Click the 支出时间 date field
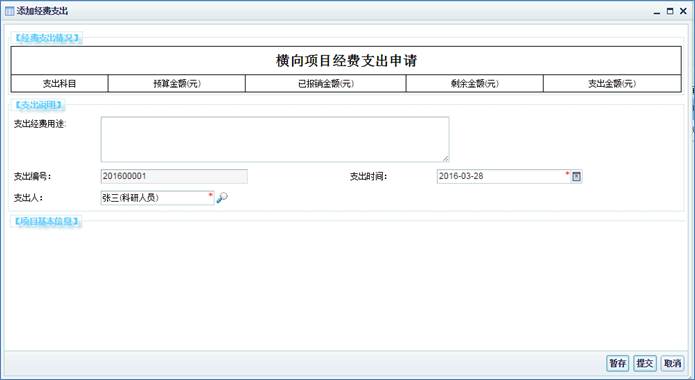 504,176
